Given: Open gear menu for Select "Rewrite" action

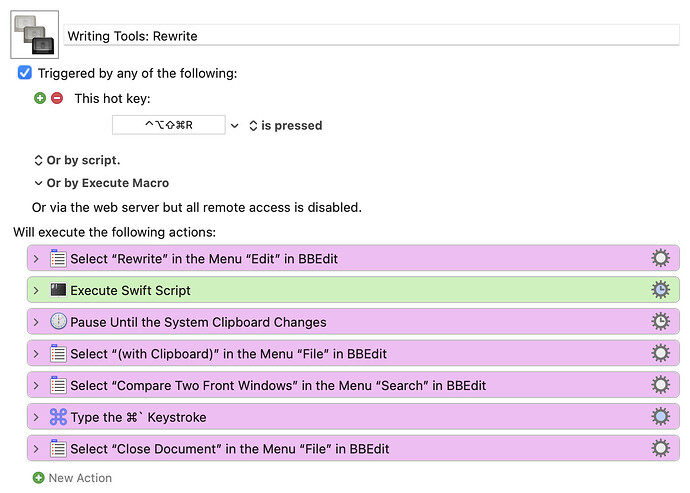Looking at the screenshot, I should [660, 259].
